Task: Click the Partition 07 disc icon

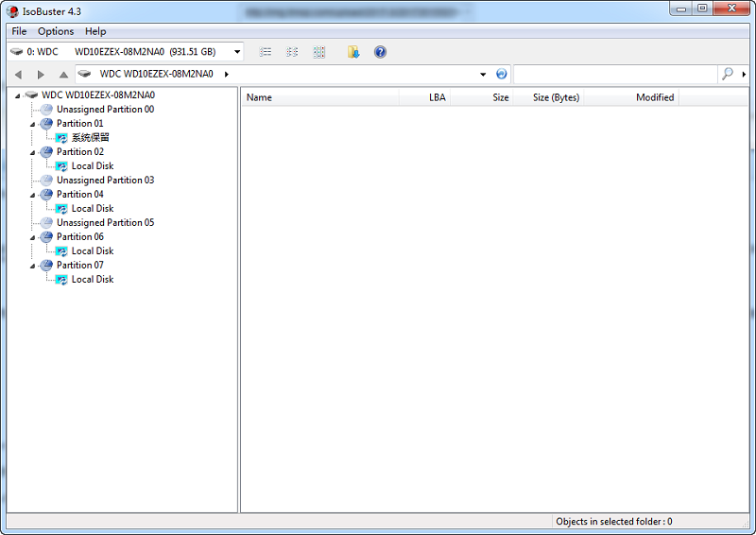Action: click(x=46, y=266)
